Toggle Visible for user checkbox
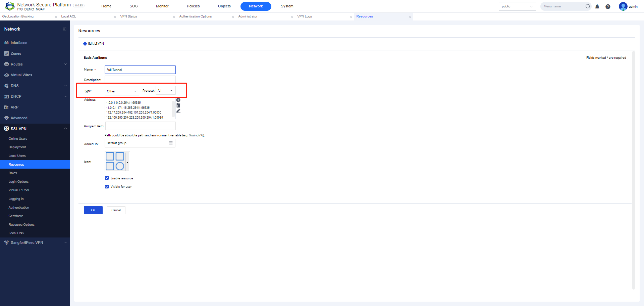Image resolution: width=644 pixels, height=306 pixels. point(107,187)
